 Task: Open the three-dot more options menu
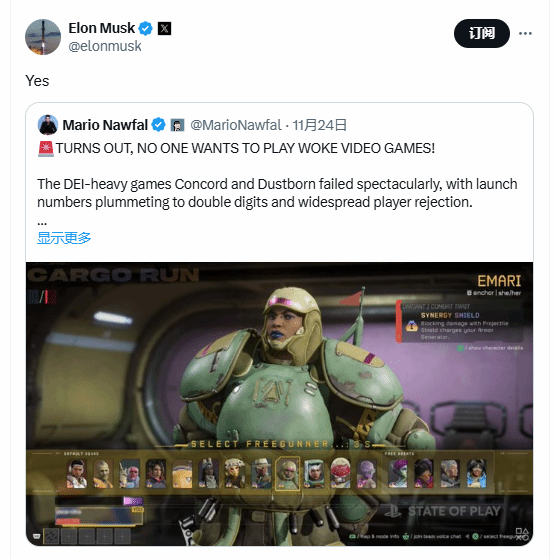(x=525, y=34)
